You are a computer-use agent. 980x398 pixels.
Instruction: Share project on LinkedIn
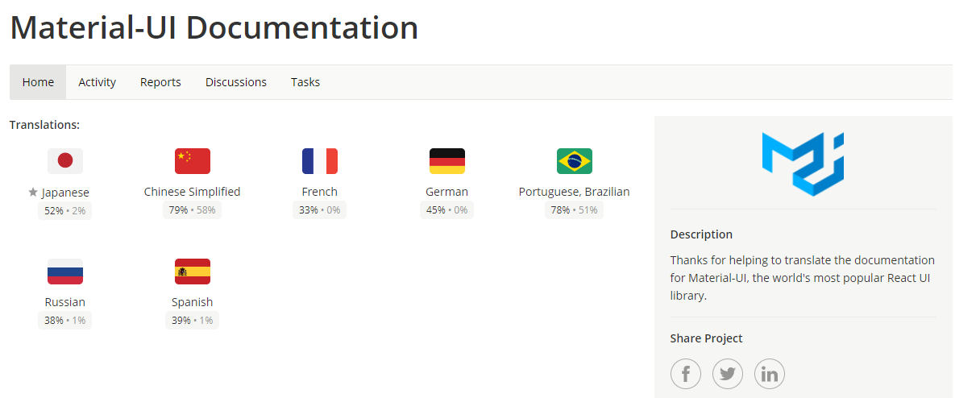[770, 374]
